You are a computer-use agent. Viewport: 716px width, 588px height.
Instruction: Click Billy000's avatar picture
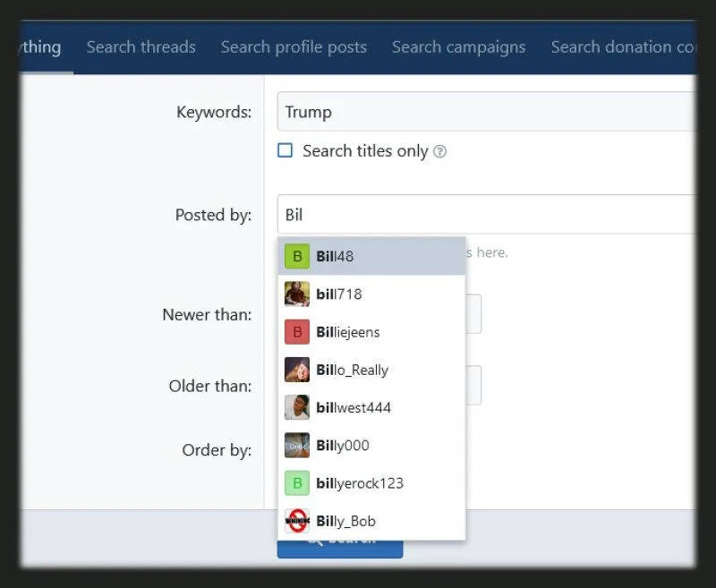pos(297,445)
